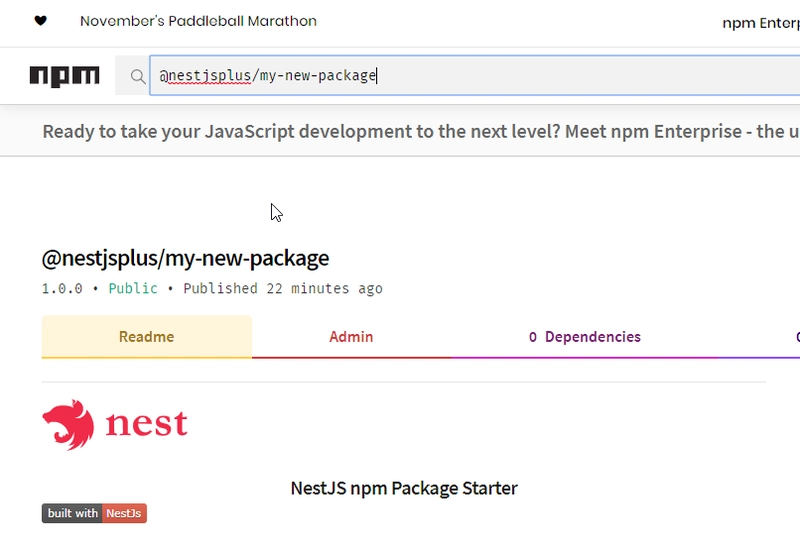Open the npm Enterprise link
Image resolution: width=800 pixels, height=549 pixels.
coord(761,23)
